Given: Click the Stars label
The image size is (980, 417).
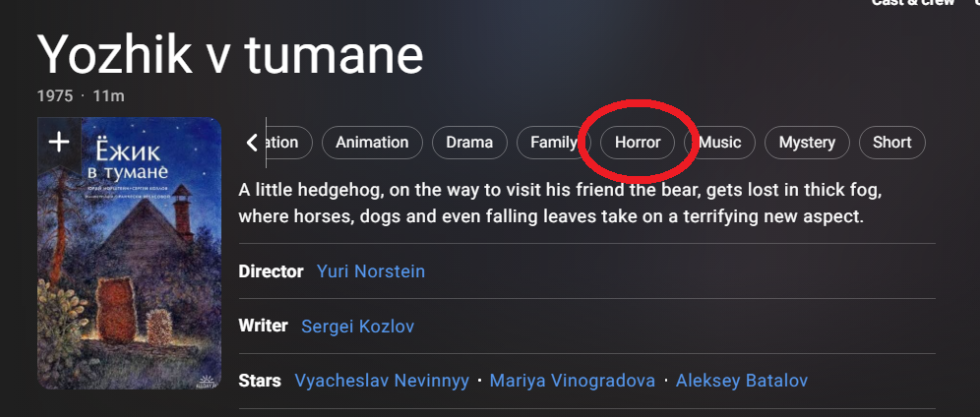Looking at the screenshot, I should (260, 381).
